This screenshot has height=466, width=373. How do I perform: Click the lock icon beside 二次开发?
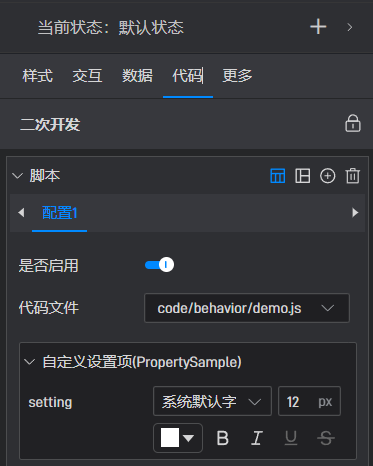pyautogui.click(x=353, y=124)
